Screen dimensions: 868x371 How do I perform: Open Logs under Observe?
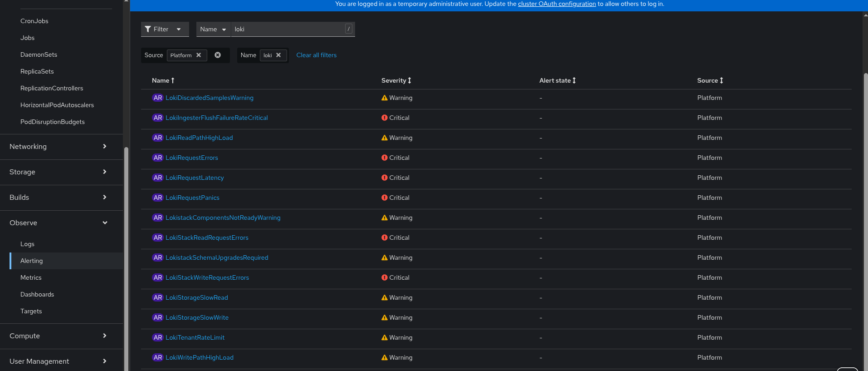coord(27,244)
